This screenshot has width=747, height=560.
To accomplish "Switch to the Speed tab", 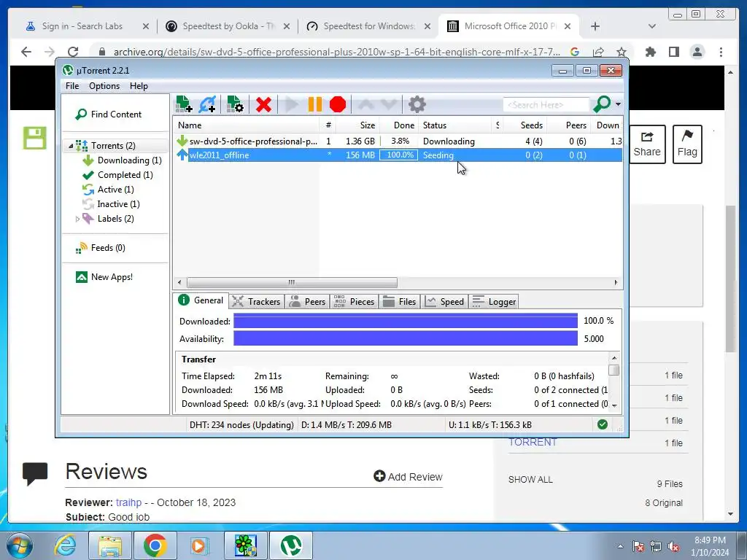I will (444, 301).
